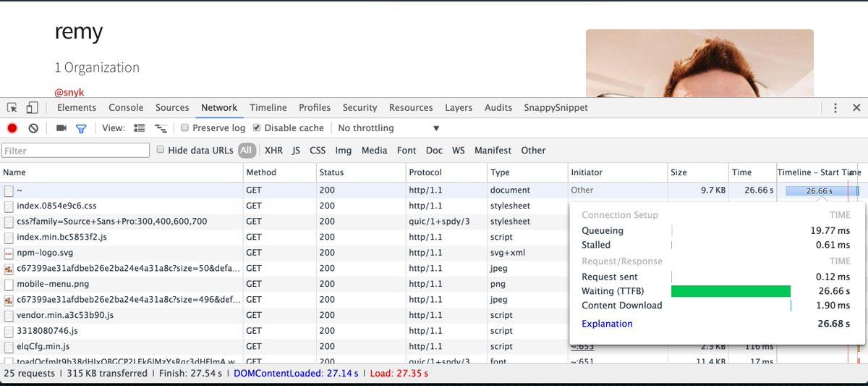
Task: Select the npm-logo.svg request row
Action: click(x=45, y=253)
